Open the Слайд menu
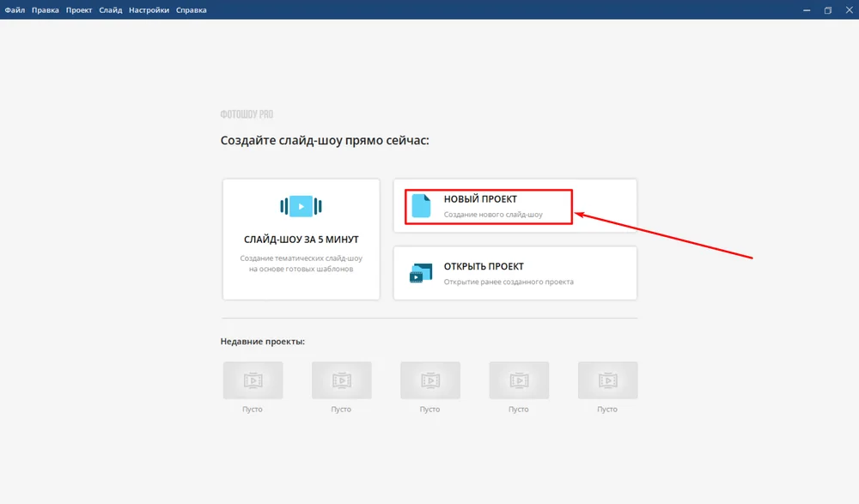Image resolution: width=859 pixels, height=504 pixels. [x=111, y=10]
